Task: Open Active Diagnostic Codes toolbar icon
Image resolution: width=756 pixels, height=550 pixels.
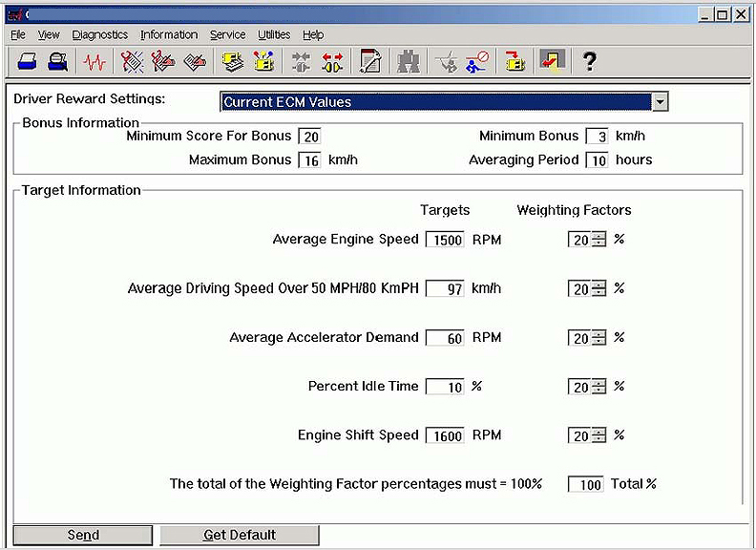Action: click(x=132, y=62)
